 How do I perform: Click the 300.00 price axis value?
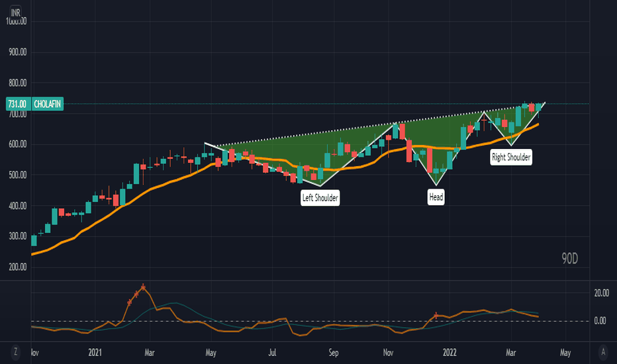18,236
